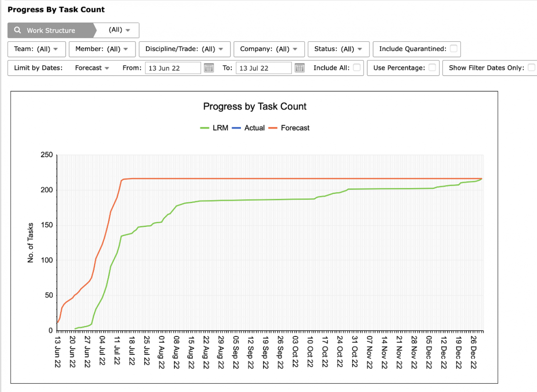Click the Work Structure search icon

click(17, 30)
